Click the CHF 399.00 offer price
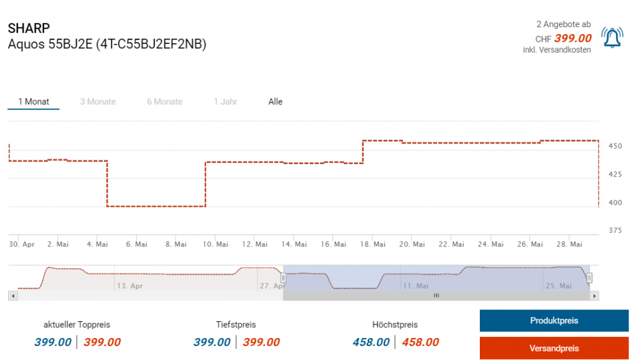 [x=573, y=38]
